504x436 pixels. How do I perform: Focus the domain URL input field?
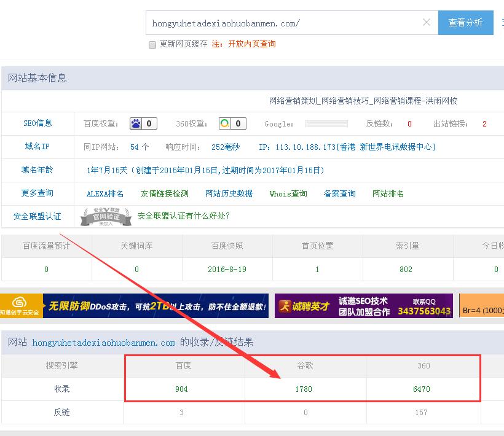click(x=292, y=23)
